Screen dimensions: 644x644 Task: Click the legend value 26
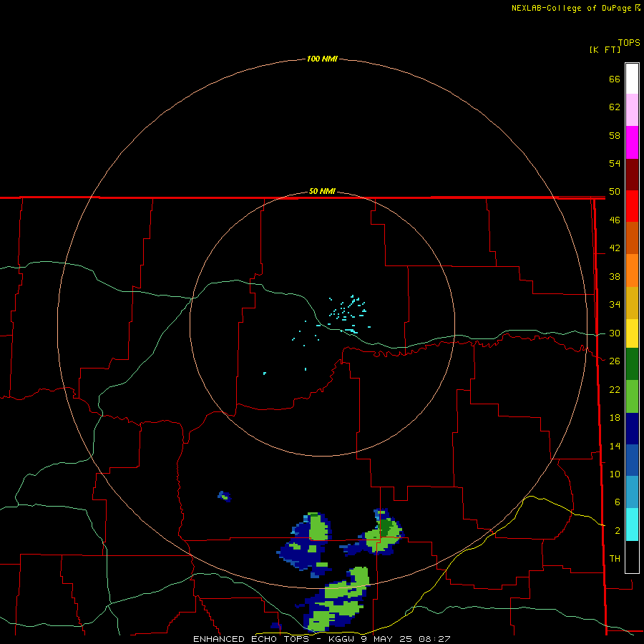(615, 361)
